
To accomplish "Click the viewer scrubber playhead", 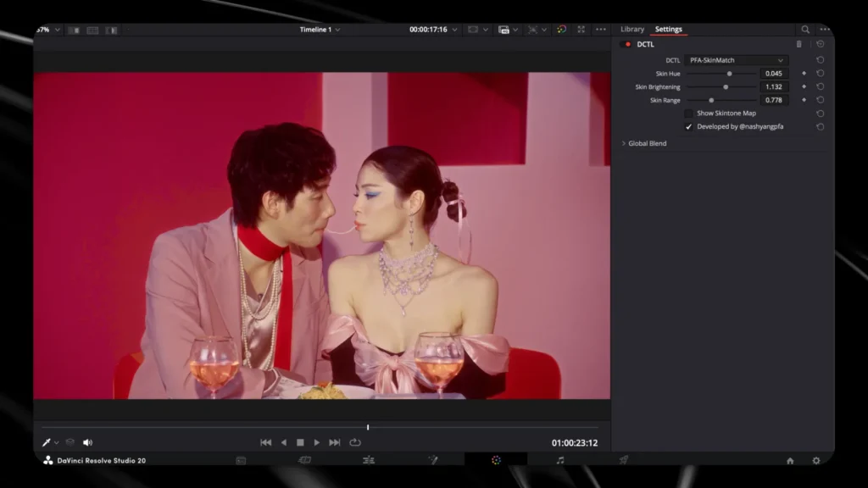I will 368,427.
